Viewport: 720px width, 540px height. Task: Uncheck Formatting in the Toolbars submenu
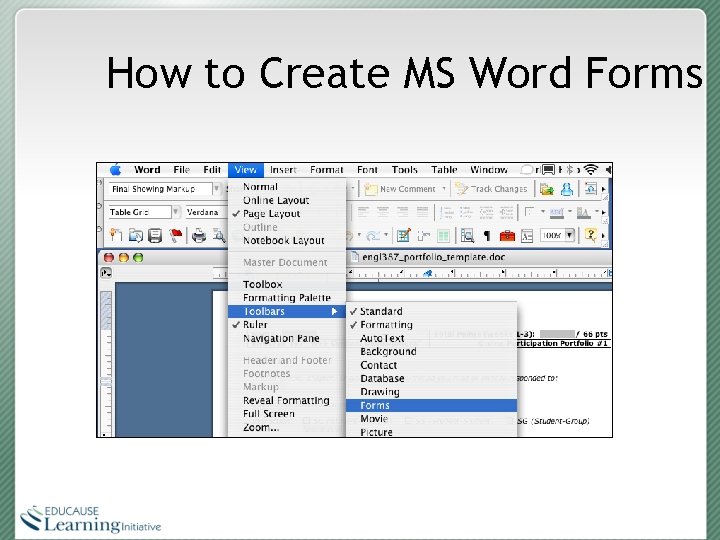431,325
